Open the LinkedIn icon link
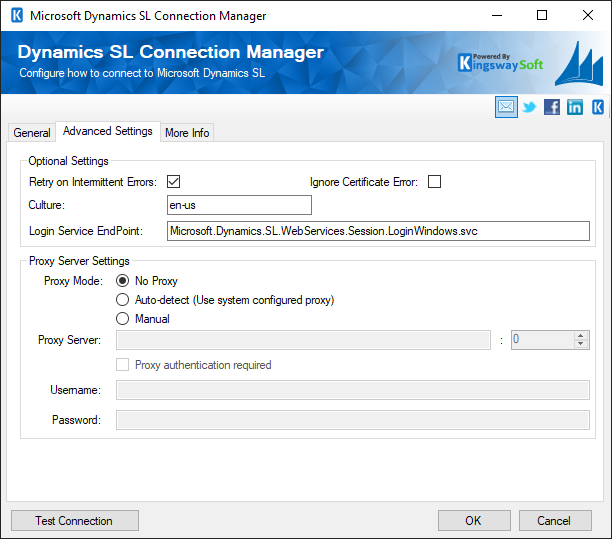The width and height of the screenshot is (612, 539). (575, 107)
